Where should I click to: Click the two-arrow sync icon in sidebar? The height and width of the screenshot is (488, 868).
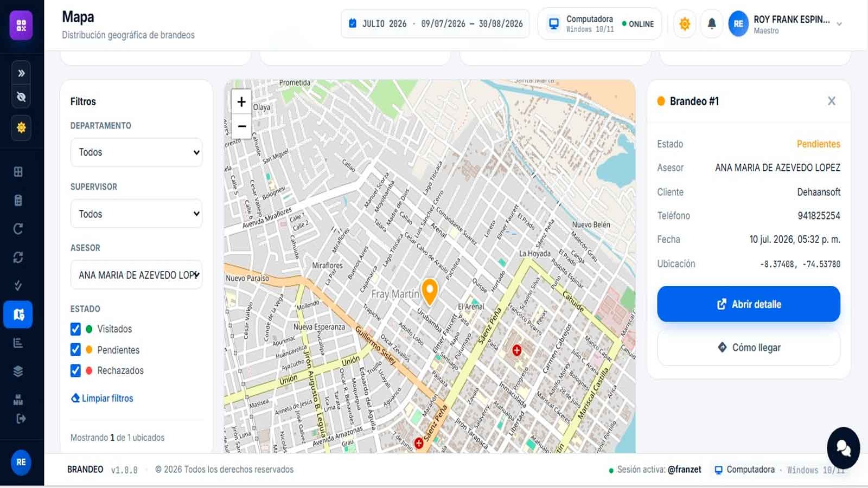click(18, 257)
